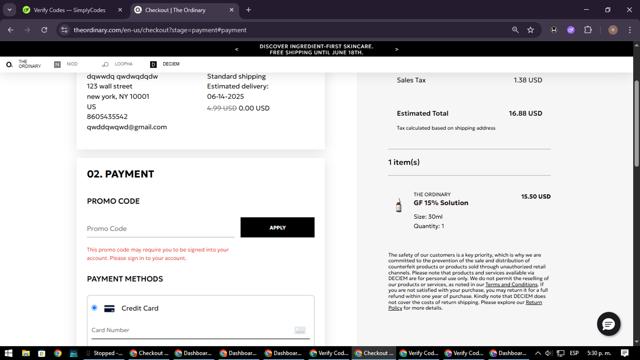Open the LOOPHA brand link

[x=118, y=64]
